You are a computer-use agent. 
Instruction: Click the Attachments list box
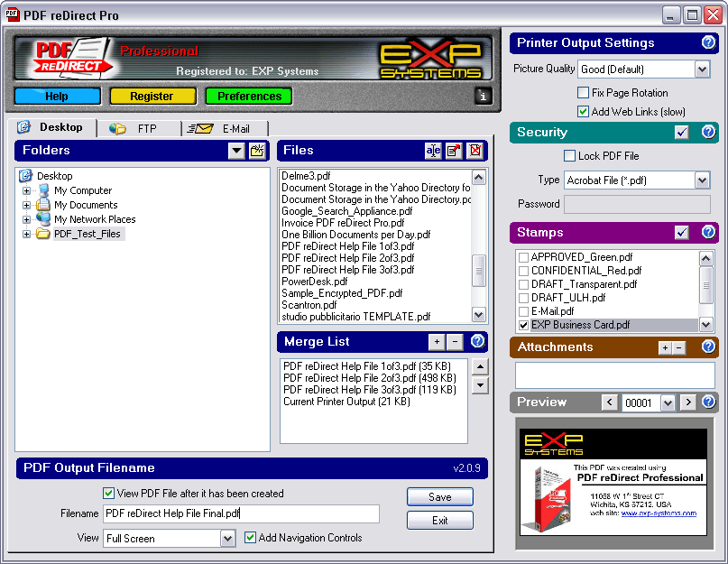point(614,374)
